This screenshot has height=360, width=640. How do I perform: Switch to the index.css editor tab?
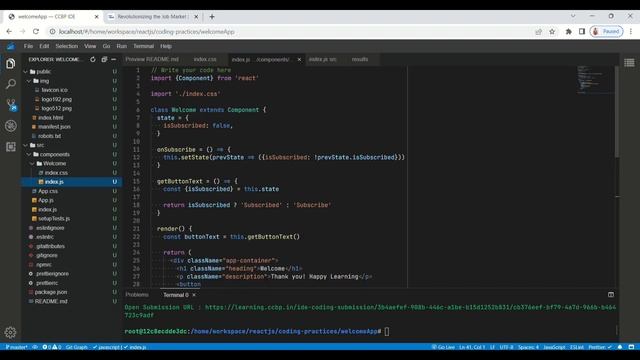(x=205, y=60)
